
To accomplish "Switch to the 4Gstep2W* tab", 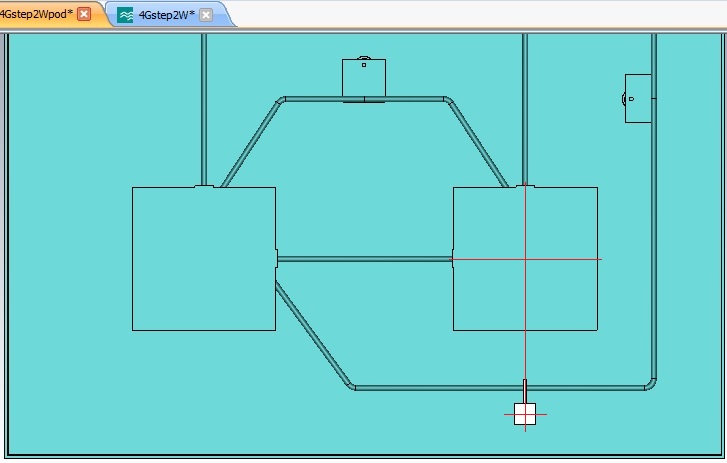I will click(166, 15).
